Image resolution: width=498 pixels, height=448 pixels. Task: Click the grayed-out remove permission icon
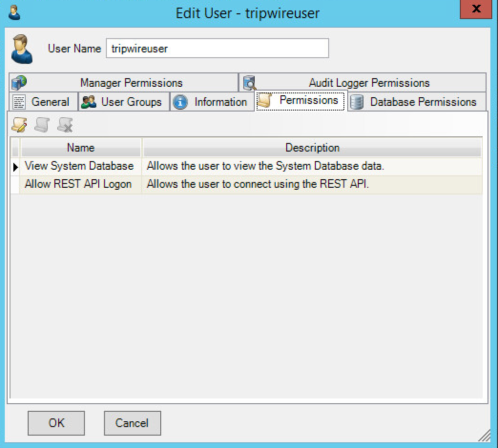(65, 125)
